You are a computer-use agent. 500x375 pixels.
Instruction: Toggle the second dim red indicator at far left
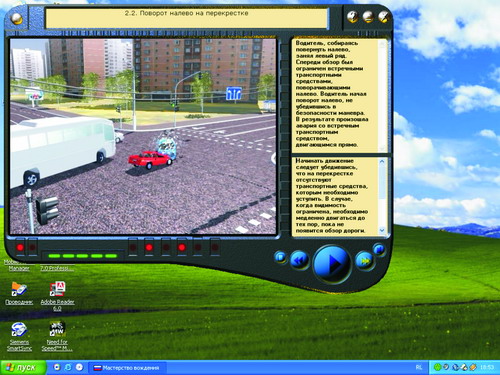pyautogui.click(x=32, y=248)
